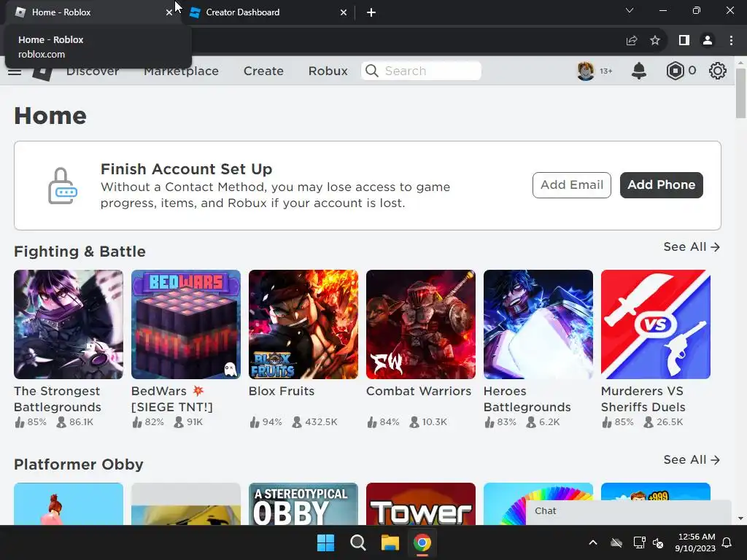Open the Chrome profile icon
Screen dimensions: 747x560
(708, 41)
